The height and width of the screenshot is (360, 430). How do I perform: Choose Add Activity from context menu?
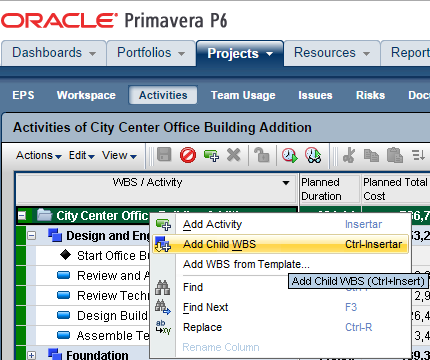pos(281,224)
